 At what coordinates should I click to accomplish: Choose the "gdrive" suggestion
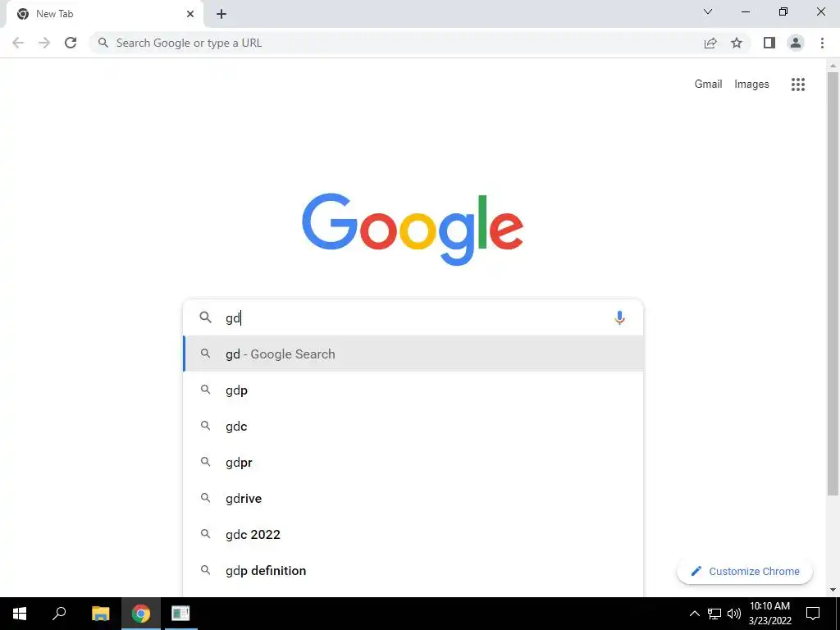(x=413, y=498)
